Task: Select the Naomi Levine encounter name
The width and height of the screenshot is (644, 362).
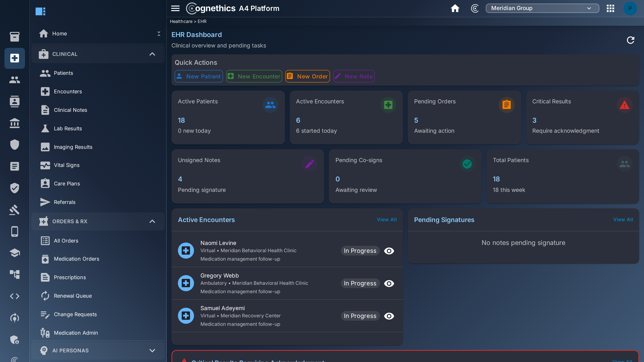Action: [218, 243]
